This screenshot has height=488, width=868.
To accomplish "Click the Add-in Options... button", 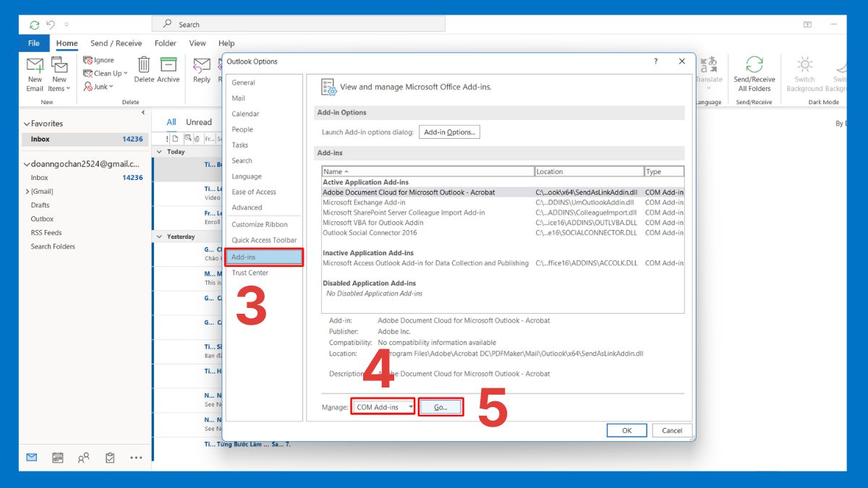I will tap(449, 132).
